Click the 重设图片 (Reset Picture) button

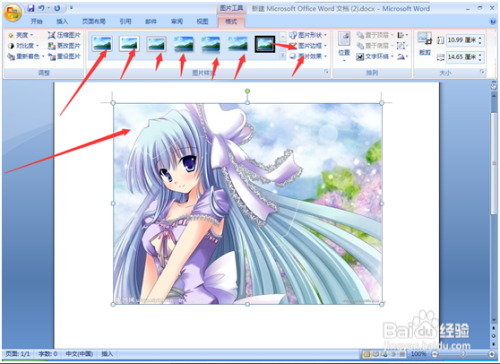click(x=64, y=56)
